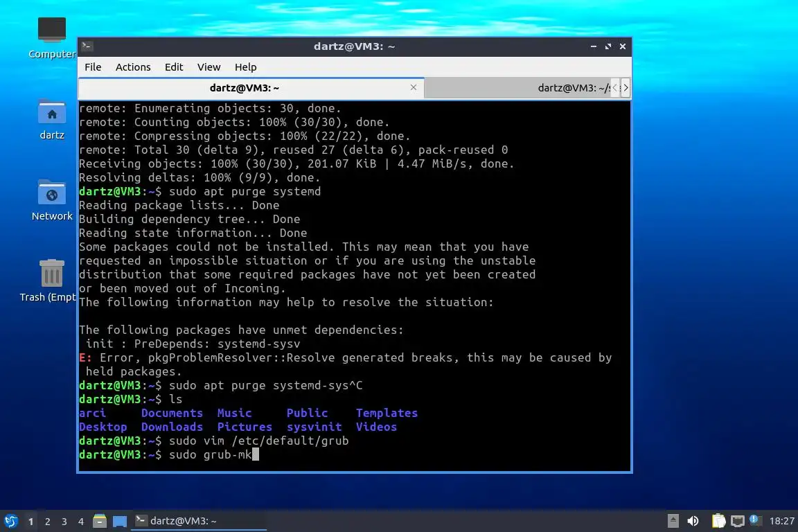Open the Edit menu
Viewport: 798px width, 532px height.
174,67
